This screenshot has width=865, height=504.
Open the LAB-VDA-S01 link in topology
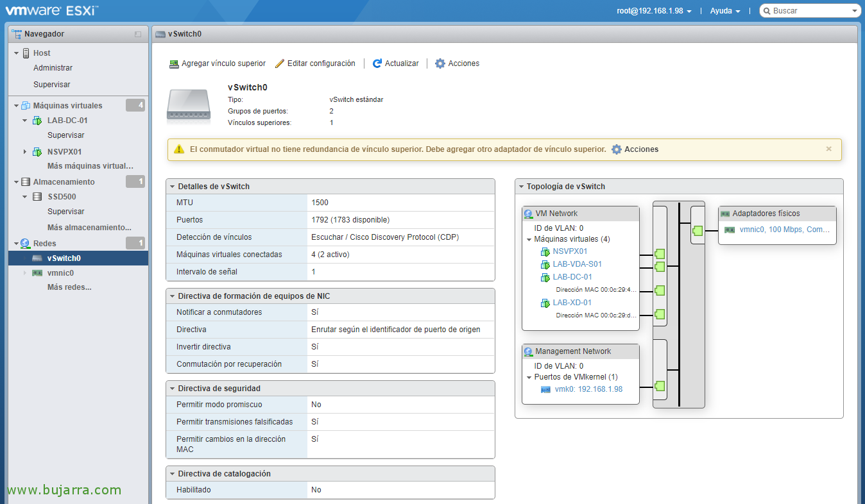point(578,264)
